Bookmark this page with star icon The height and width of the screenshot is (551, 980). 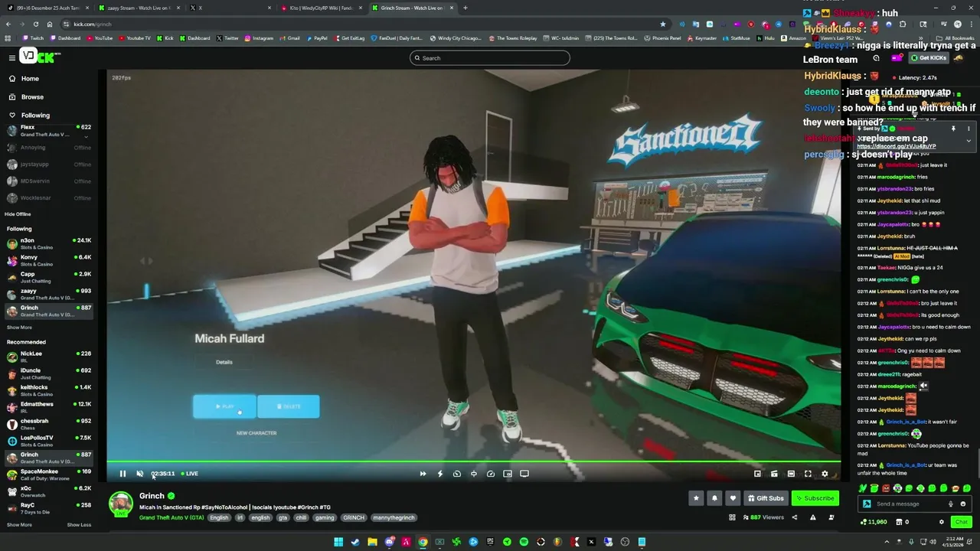tap(663, 24)
